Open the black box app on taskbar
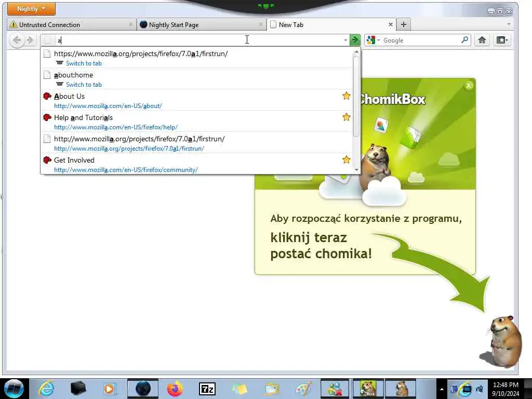The height and width of the screenshot is (399, 532). coord(78,389)
